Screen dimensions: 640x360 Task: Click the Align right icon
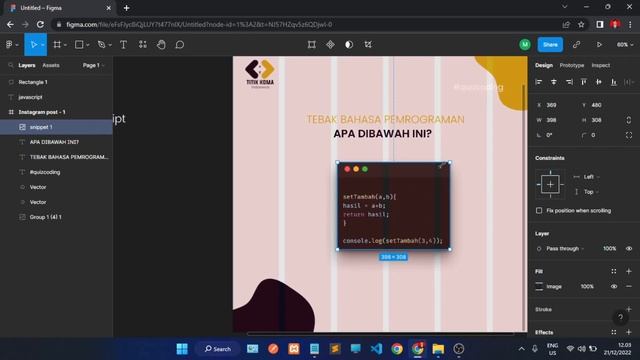[x=569, y=82]
